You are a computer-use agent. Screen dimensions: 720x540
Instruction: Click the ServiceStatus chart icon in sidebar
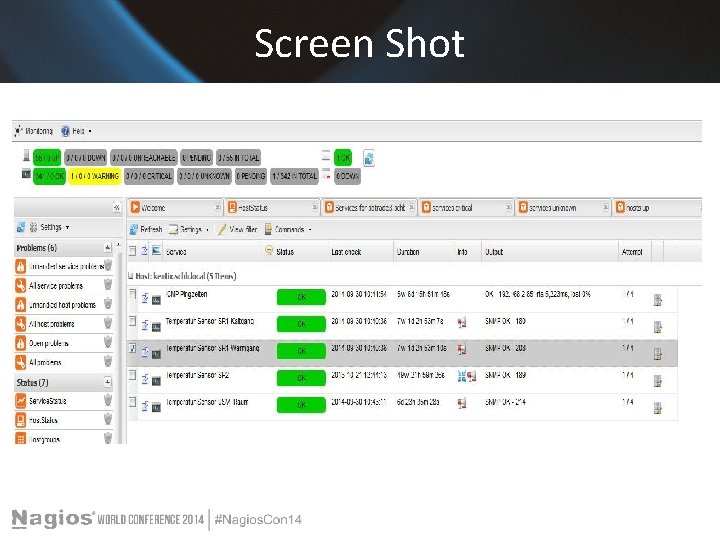coord(20,400)
